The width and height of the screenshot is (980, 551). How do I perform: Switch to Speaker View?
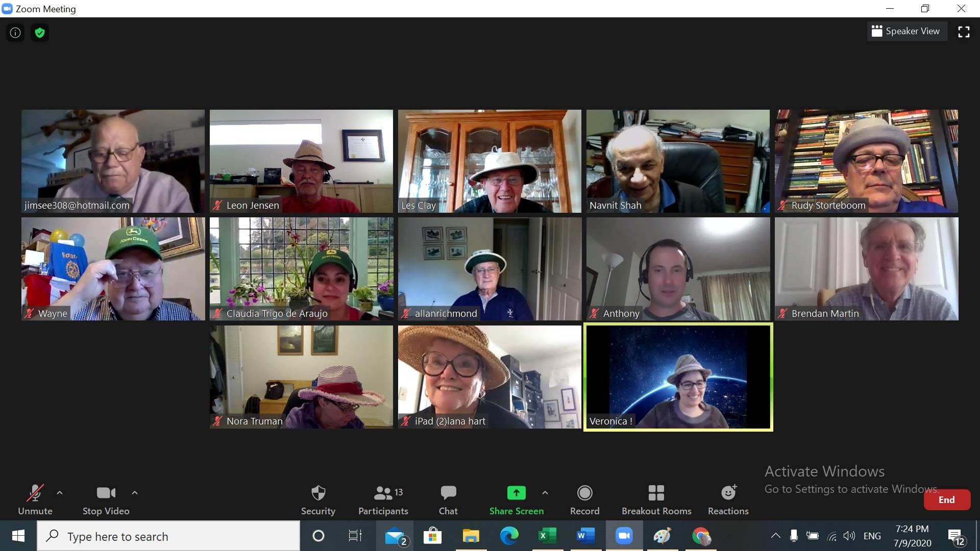[906, 31]
